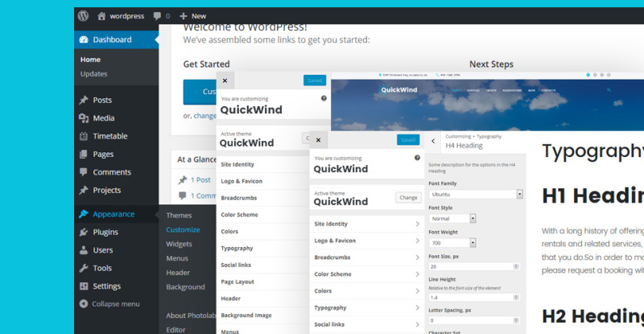Expand Typography section in front customizer
The image size is (644, 334).
tap(367, 307)
